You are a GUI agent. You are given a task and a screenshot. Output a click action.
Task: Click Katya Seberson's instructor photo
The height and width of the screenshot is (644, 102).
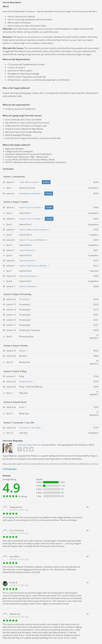7,448
